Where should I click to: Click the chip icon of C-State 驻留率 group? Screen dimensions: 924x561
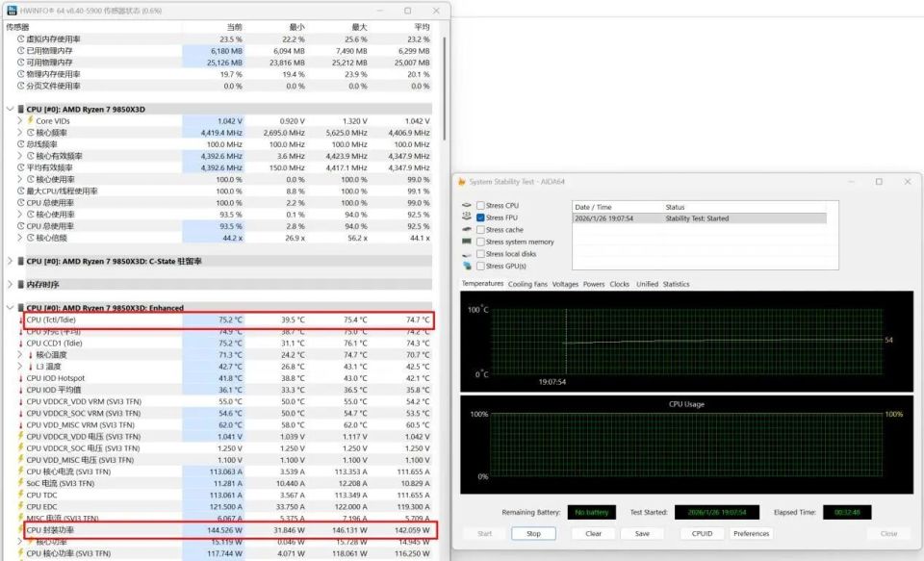click(x=20, y=261)
